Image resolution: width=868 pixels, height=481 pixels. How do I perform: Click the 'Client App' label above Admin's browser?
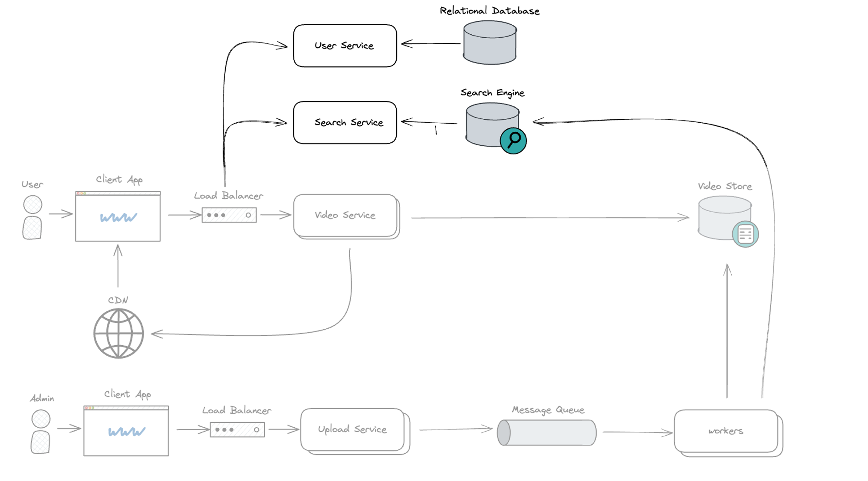(x=128, y=394)
